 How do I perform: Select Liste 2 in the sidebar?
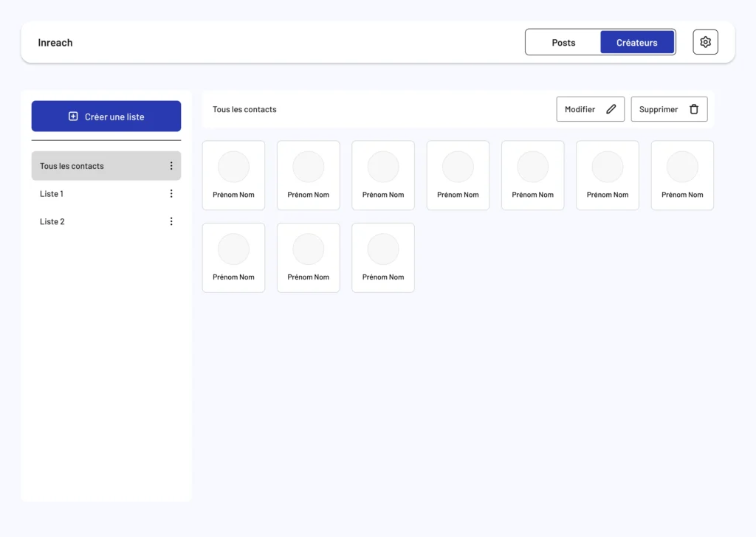(x=52, y=221)
